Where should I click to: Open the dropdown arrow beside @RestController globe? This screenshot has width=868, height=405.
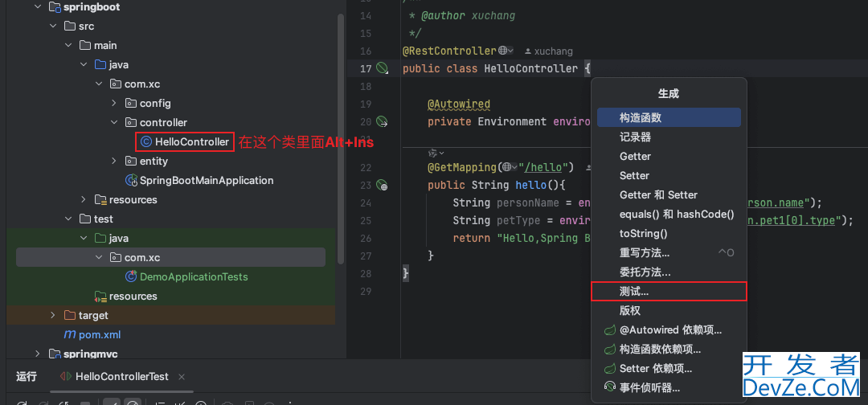[511, 51]
